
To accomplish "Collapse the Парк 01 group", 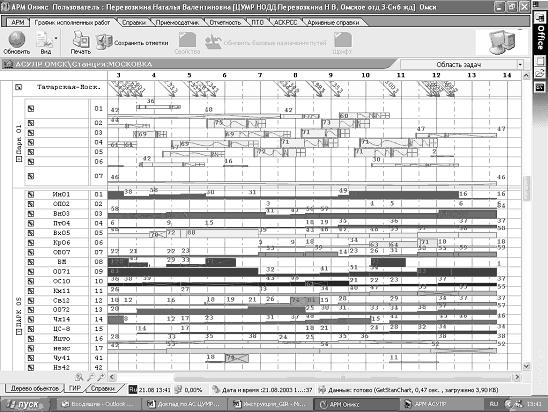I will (19, 159).
